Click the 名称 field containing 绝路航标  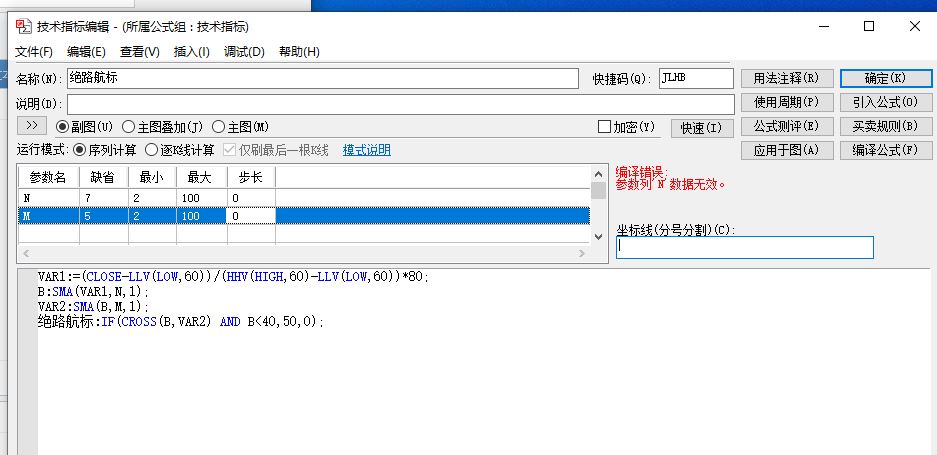click(323, 78)
